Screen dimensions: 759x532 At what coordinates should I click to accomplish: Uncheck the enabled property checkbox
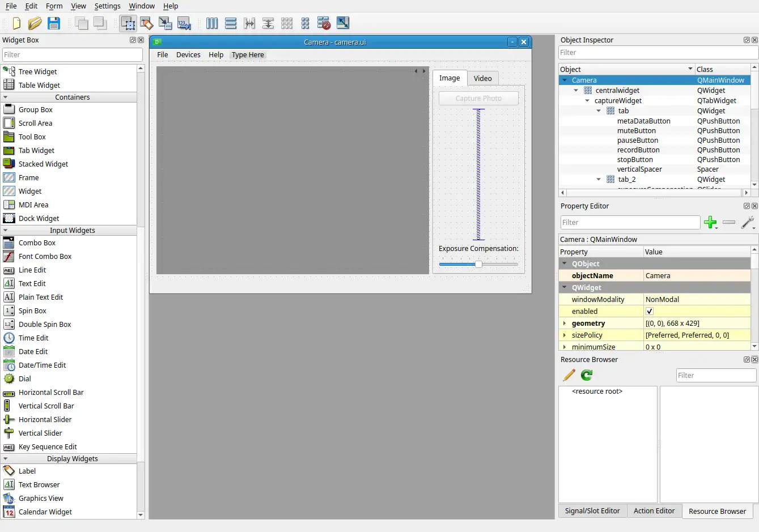point(650,312)
